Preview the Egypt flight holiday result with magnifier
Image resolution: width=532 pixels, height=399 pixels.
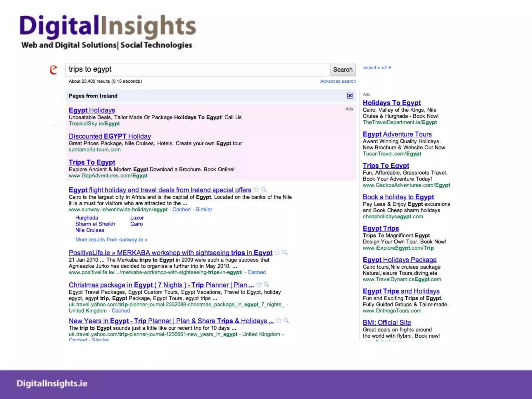pyautogui.click(x=264, y=190)
